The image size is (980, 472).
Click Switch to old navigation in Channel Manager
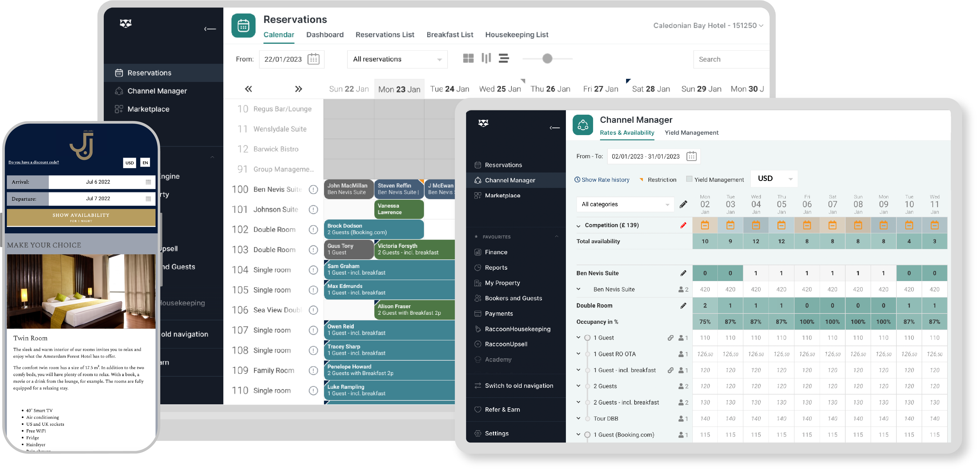(x=514, y=386)
